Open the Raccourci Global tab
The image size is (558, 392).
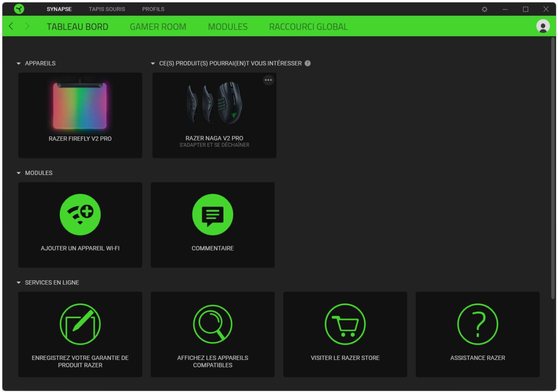(x=308, y=26)
